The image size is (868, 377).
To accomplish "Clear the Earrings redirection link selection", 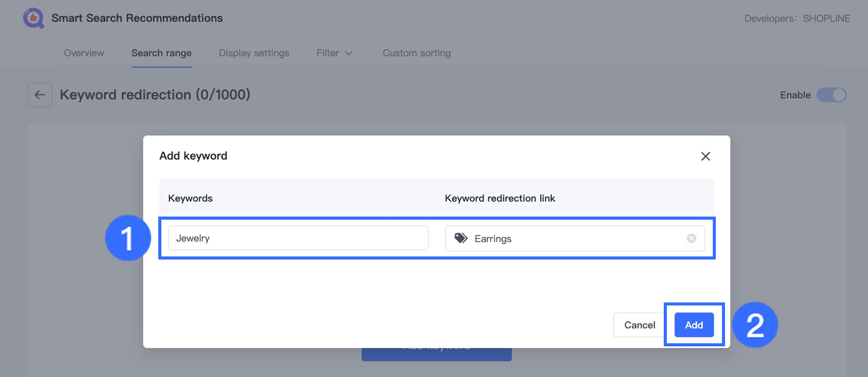I will coord(691,239).
